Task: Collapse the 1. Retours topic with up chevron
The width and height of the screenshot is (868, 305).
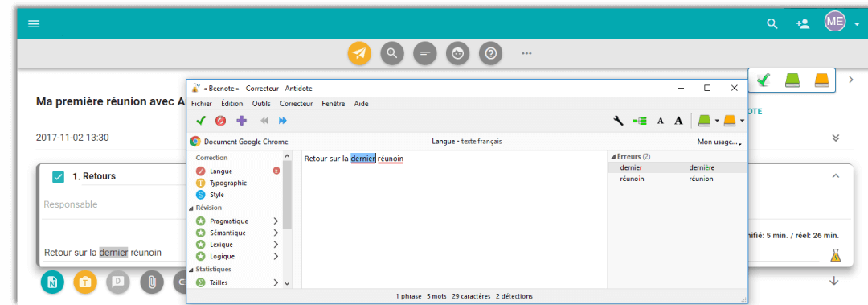Action: [836, 175]
